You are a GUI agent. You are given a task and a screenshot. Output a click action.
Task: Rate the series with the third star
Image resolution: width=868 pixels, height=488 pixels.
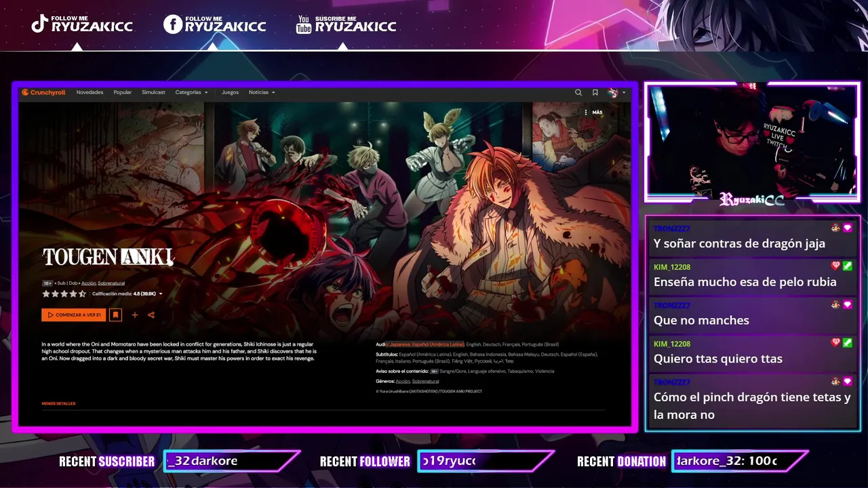click(x=64, y=294)
